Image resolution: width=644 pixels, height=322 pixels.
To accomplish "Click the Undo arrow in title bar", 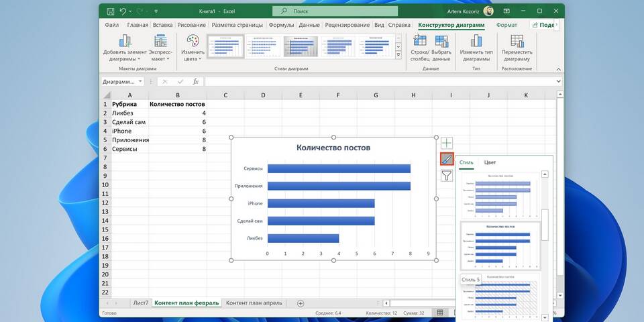I will click(x=123, y=11).
